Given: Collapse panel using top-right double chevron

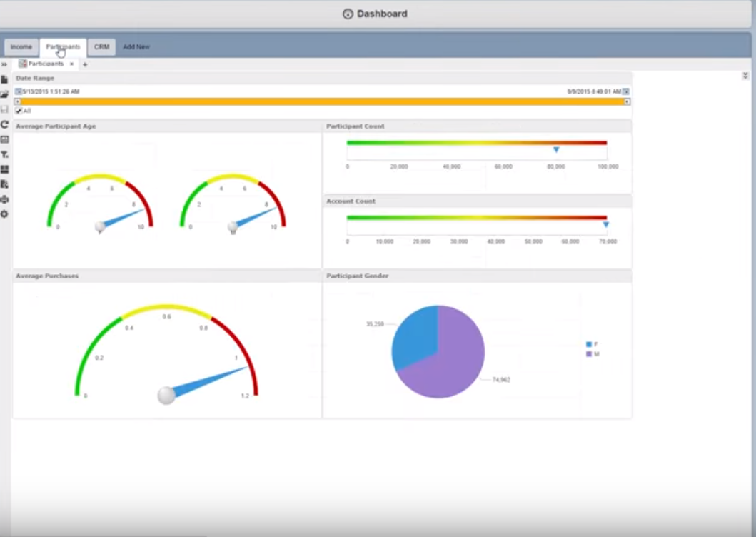Looking at the screenshot, I should 745,76.
